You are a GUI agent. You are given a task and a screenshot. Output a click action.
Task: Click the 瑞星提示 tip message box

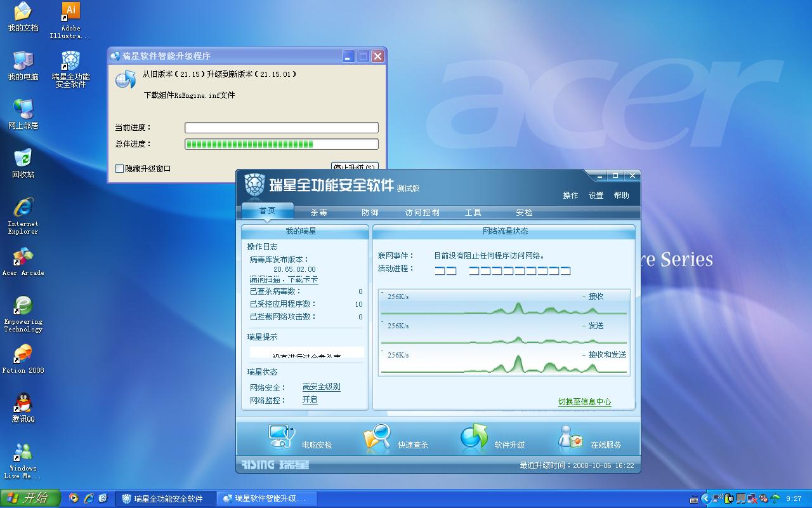tap(306, 352)
